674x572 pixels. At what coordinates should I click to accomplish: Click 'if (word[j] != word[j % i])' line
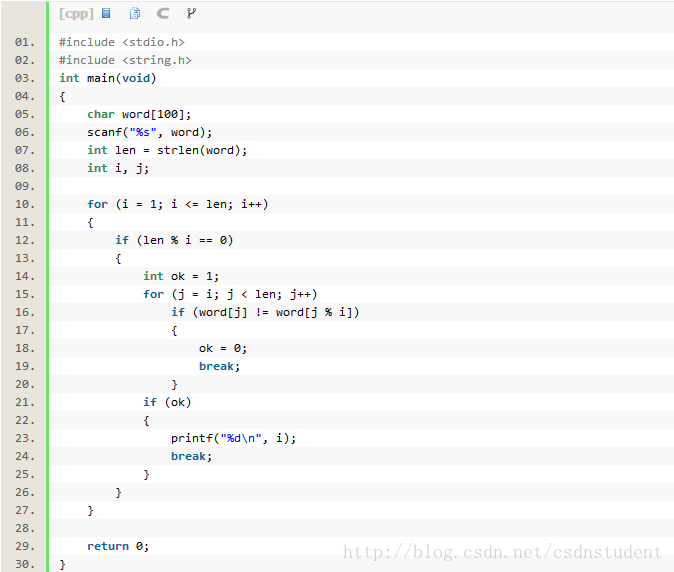pyautogui.click(x=265, y=312)
